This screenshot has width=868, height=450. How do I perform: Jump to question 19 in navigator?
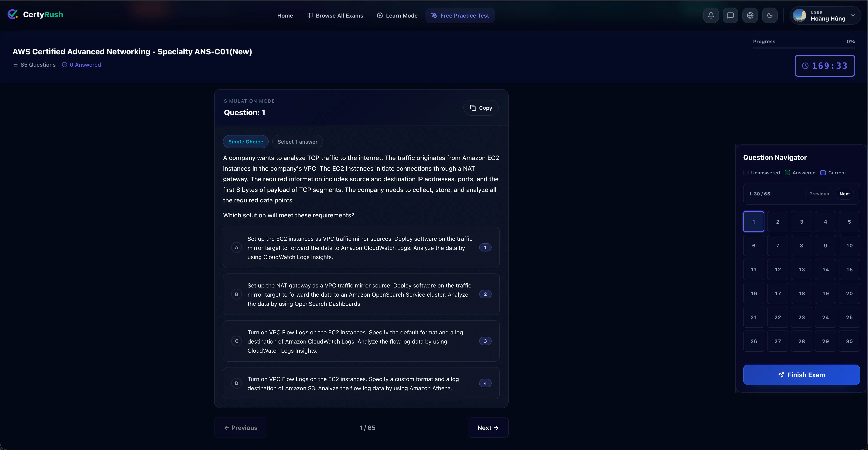[826, 293]
